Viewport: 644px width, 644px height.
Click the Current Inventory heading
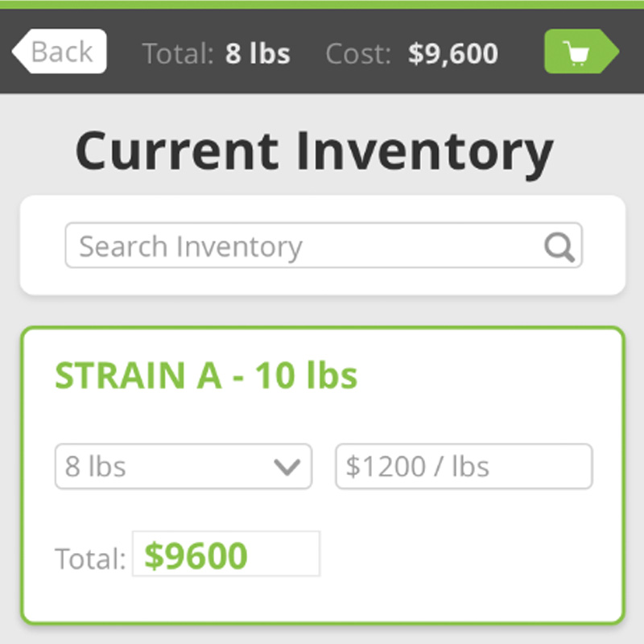click(315, 153)
